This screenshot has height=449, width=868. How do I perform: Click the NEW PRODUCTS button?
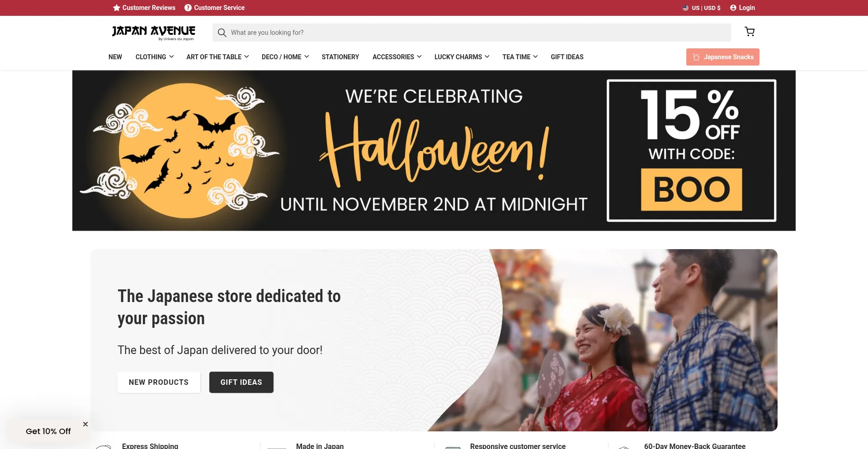[159, 382]
